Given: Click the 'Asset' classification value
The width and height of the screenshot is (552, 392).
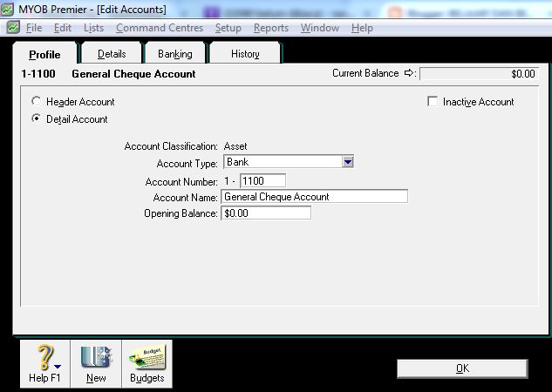Looking at the screenshot, I should pyautogui.click(x=235, y=146).
